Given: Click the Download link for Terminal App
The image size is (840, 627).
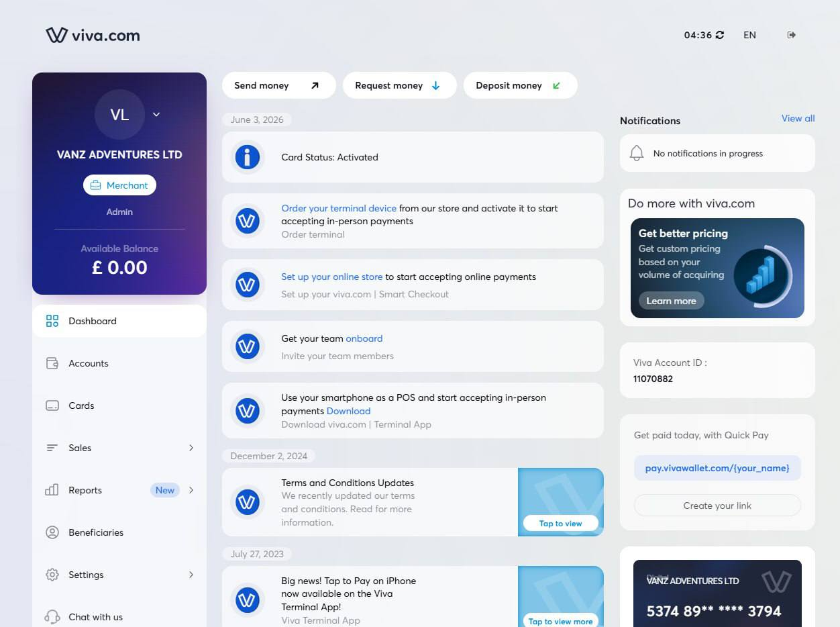Looking at the screenshot, I should tap(348, 411).
